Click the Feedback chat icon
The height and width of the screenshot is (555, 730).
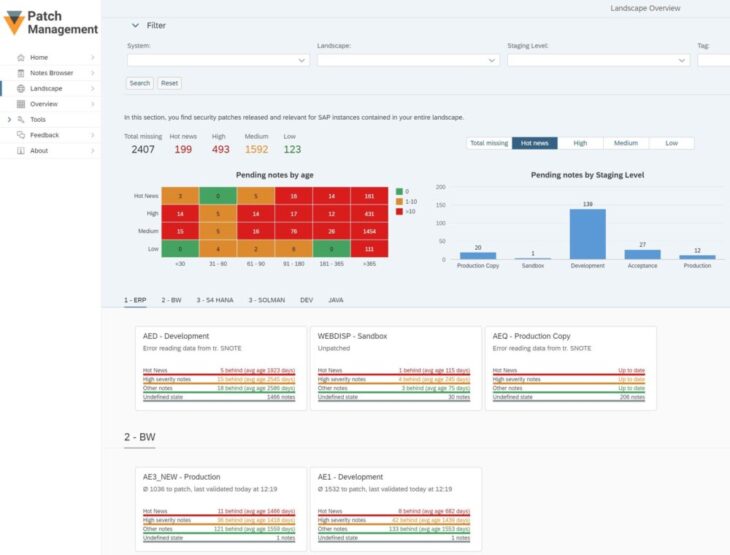[20, 135]
